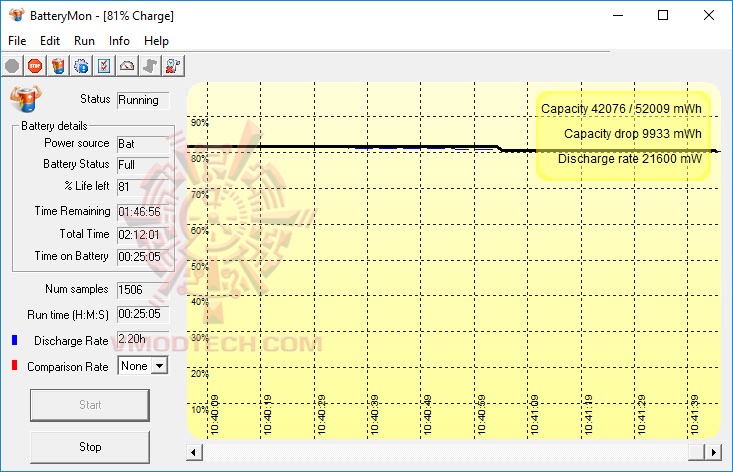Click the Status field showing Running

point(143,100)
